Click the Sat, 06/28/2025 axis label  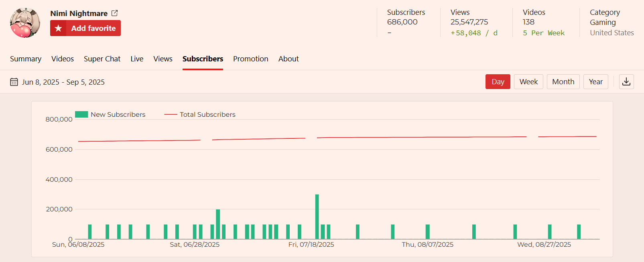tap(195, 244)
